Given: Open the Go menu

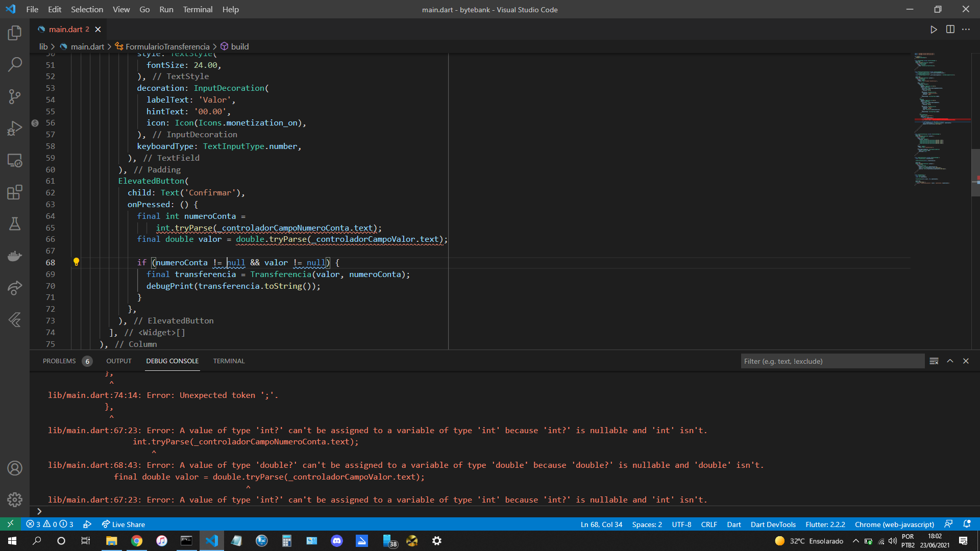Looking at the screenshot, I should 144,9.
